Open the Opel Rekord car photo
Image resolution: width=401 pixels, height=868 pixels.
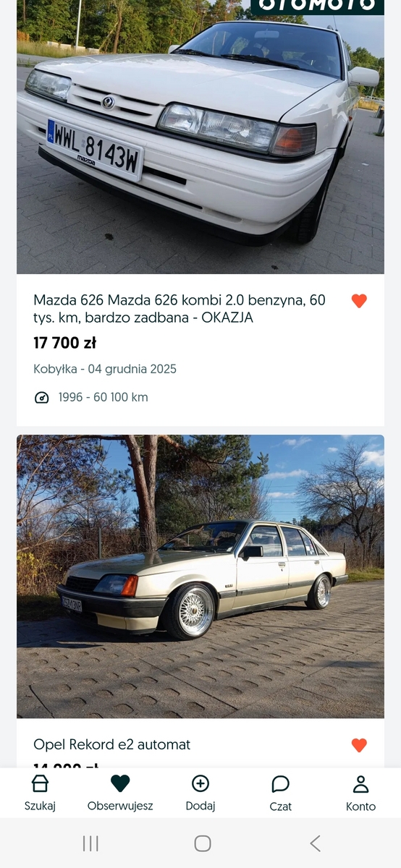[200, 576]
